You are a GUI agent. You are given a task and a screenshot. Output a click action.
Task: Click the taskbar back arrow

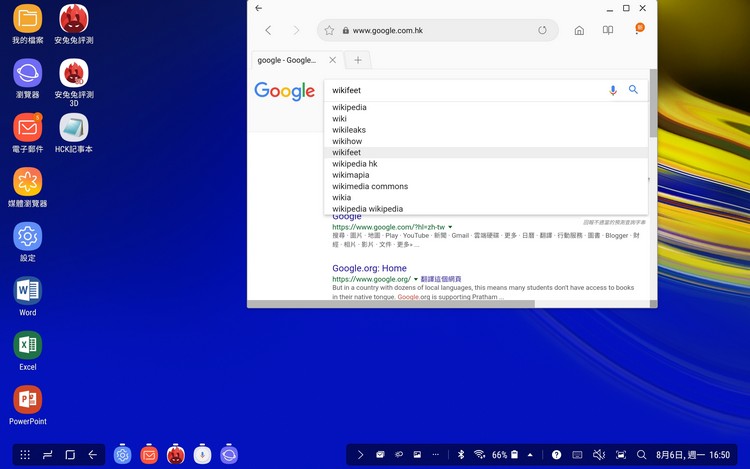[93, 455]
